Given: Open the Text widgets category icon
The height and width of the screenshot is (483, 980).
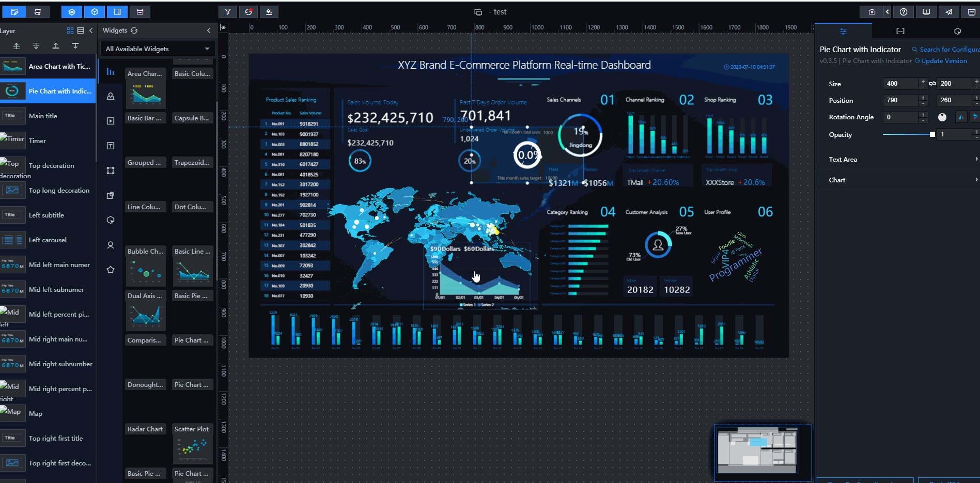Looking at the screenshot, I should click(111, 146).
